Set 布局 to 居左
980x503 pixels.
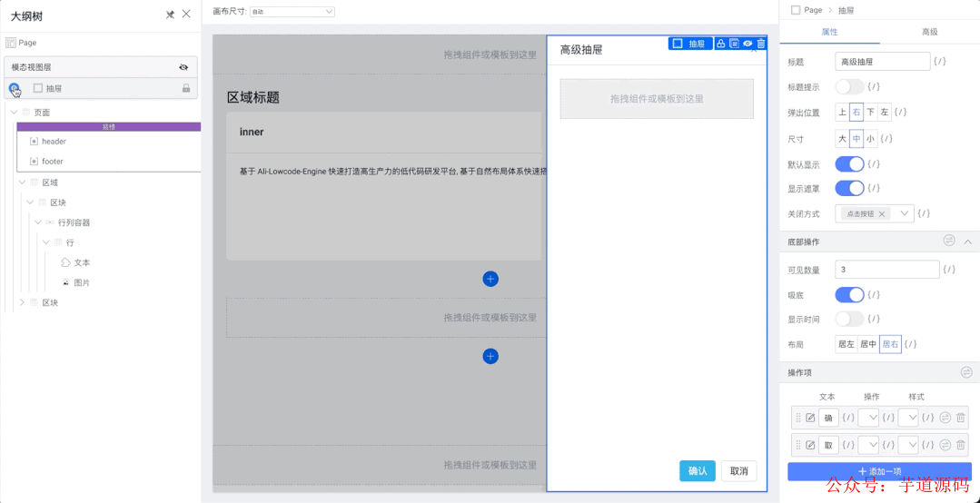(846, 344)
